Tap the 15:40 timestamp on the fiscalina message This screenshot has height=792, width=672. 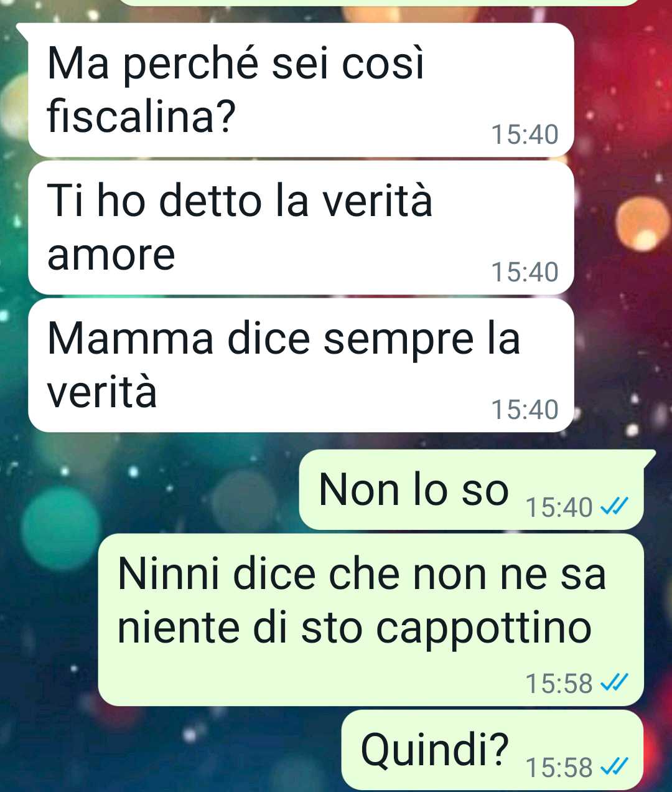click(525, 134)
